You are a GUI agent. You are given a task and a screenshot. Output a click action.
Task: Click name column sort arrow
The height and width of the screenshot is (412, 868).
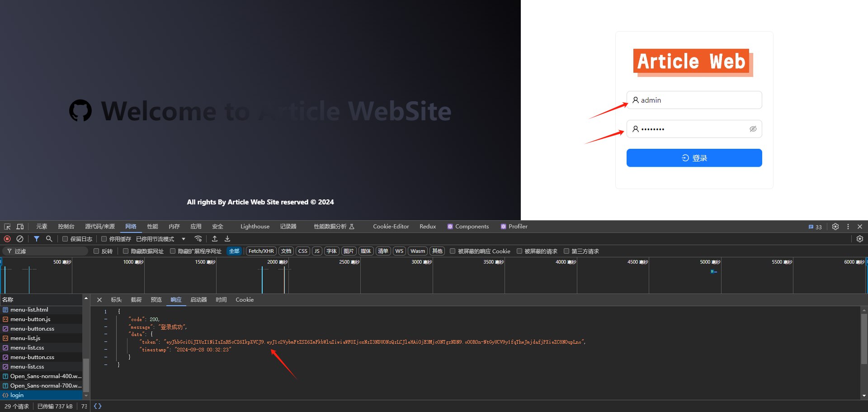86,298
